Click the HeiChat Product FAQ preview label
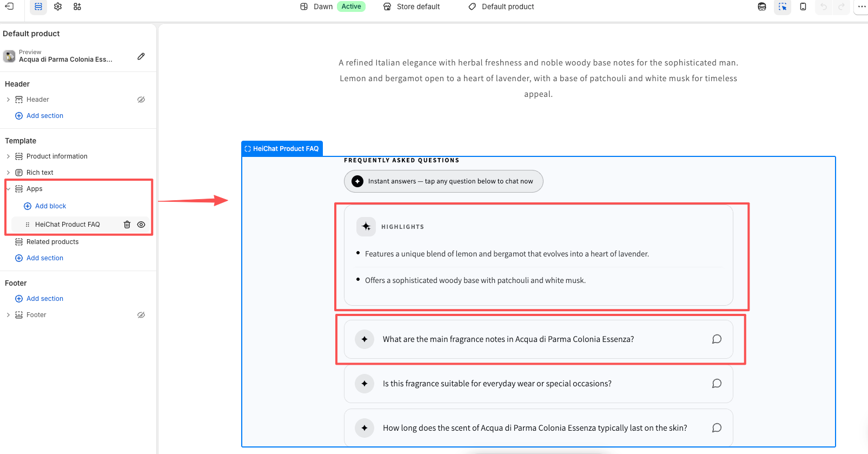The height and width of the screenshot is (454, 868). click(282, 149)
